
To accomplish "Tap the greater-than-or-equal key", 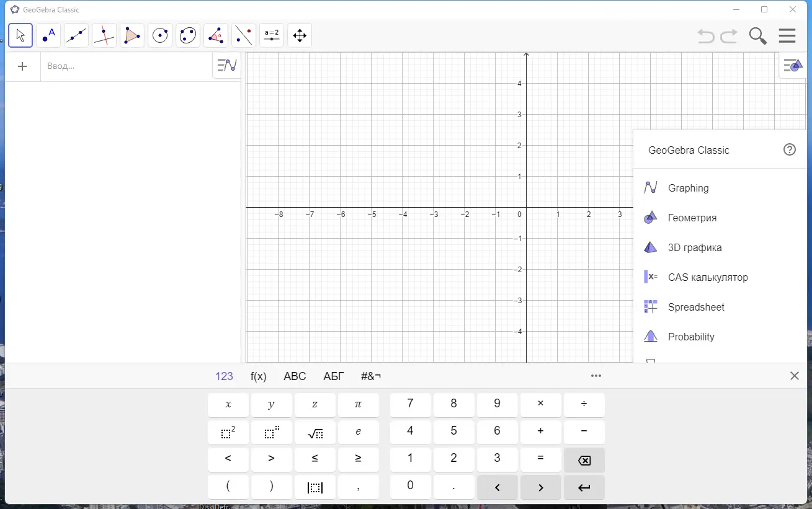I will (x=359, y=459).
